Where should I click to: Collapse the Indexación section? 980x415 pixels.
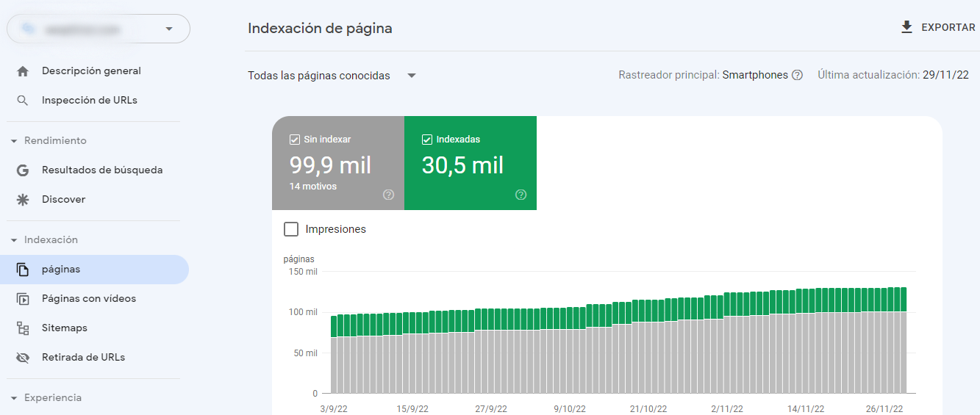tap(14, 240)
